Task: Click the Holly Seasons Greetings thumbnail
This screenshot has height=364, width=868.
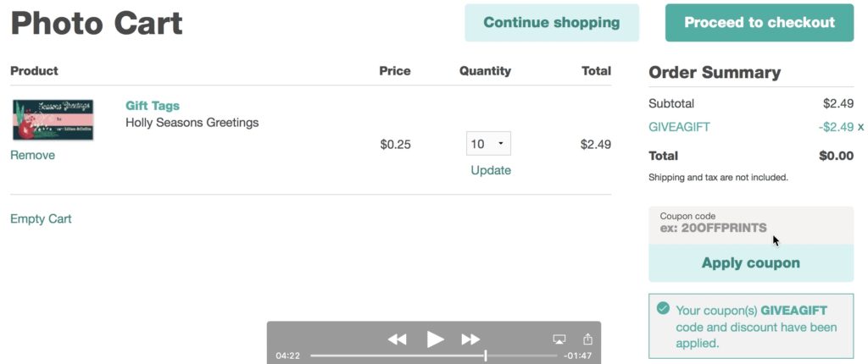Action: pos(53,120)
